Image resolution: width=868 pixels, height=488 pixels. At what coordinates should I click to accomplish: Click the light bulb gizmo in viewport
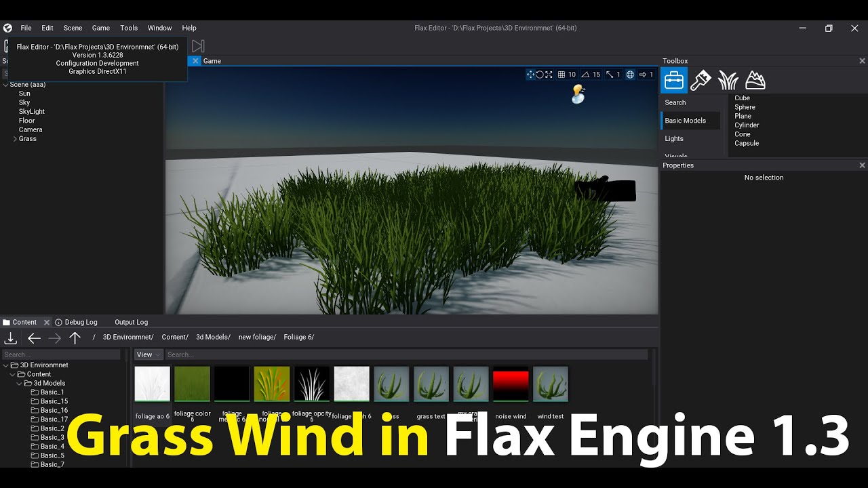coord(578,94)
